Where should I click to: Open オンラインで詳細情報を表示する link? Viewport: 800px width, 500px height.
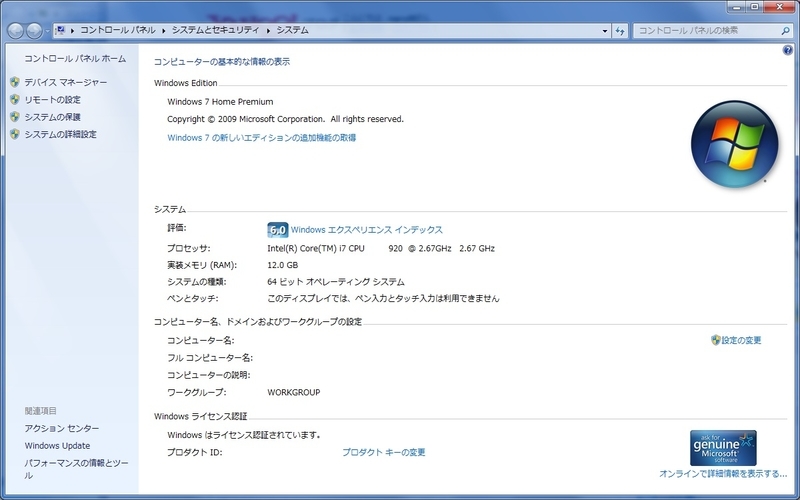click(723, 473)
